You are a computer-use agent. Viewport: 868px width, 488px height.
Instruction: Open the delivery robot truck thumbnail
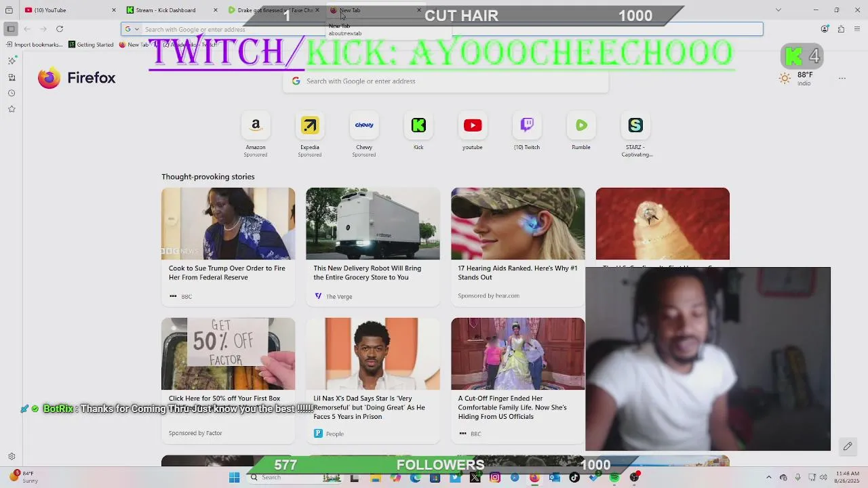click(x=372, y=224)
